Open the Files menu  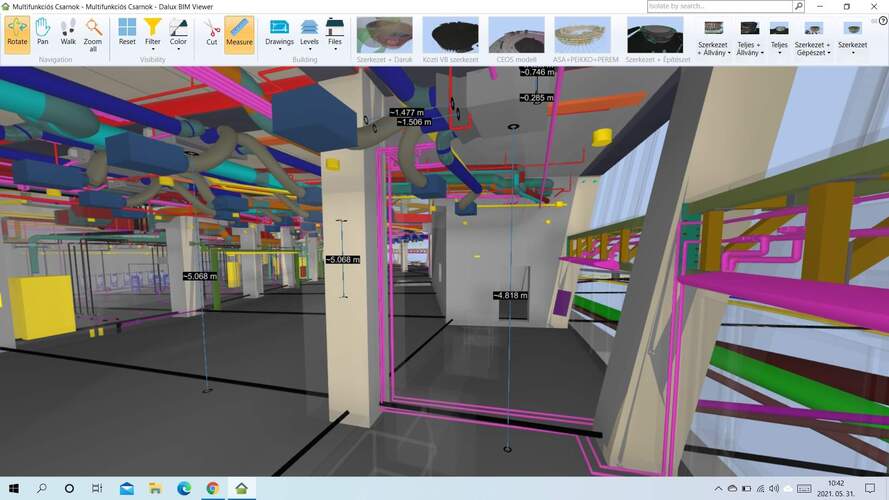point(335,33)
